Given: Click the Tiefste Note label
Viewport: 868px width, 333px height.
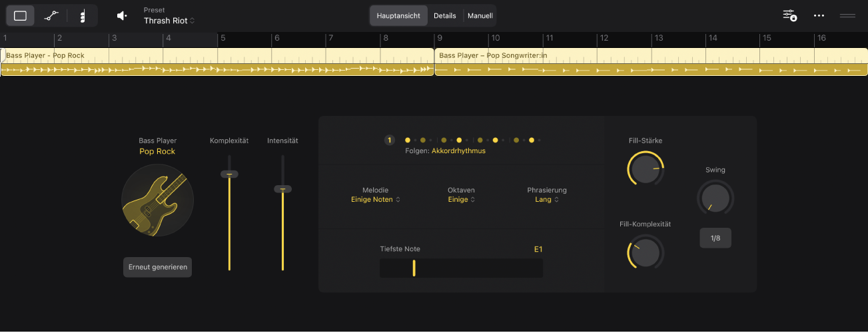Looking at the screenshot, I should tap(400, 249).
